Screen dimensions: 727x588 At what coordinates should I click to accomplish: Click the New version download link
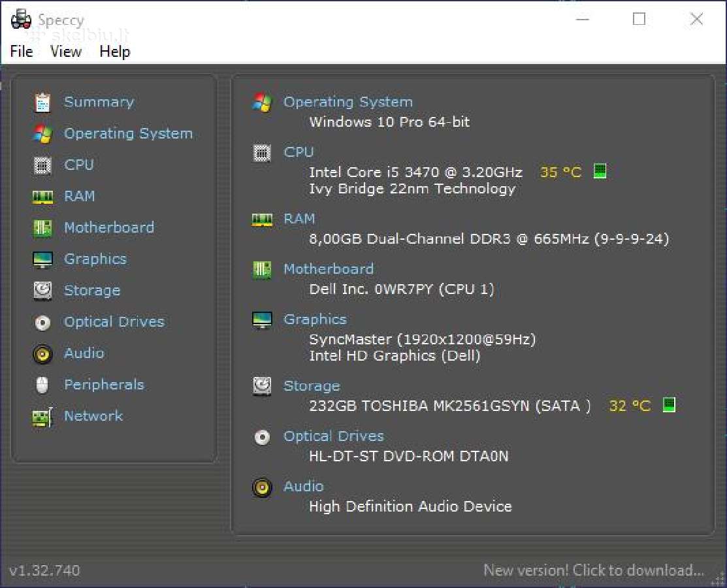(594, 570)
